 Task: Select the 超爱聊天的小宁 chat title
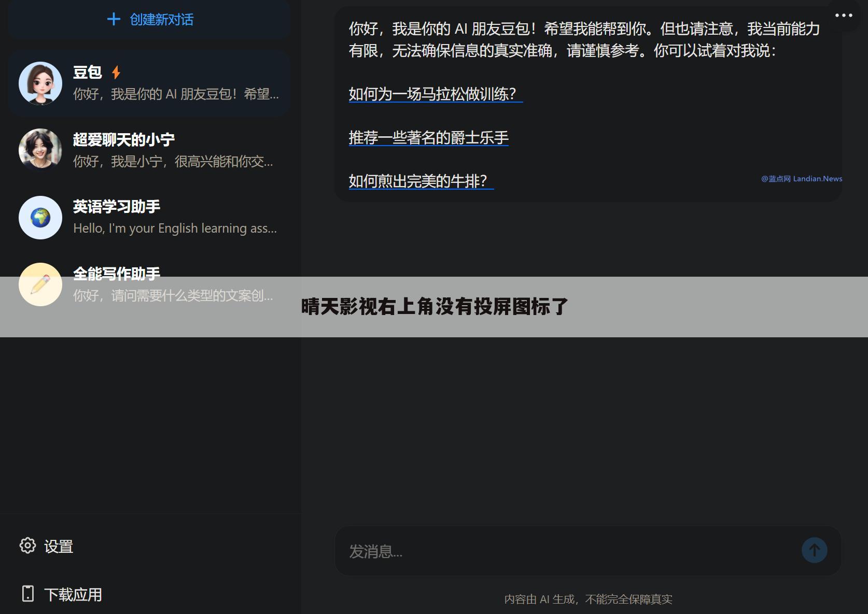[x=123, y=139]
